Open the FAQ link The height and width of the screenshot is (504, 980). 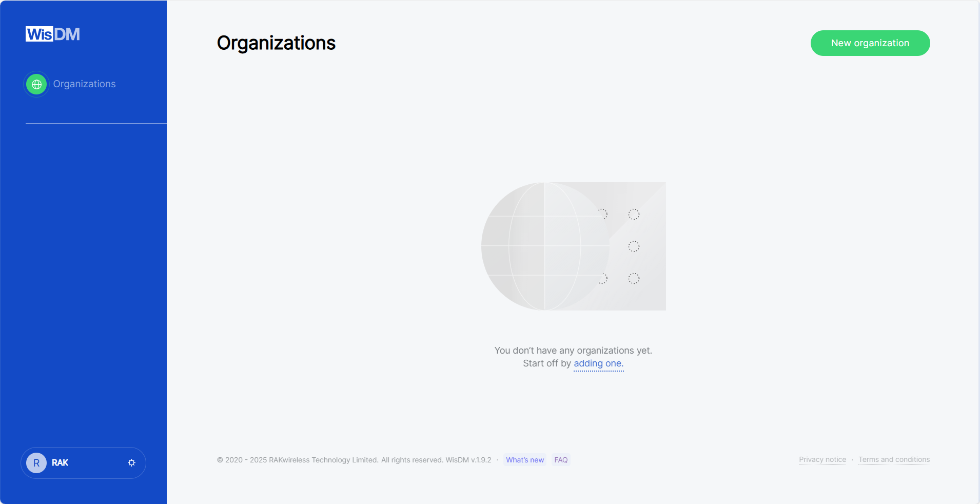[561, 460]
